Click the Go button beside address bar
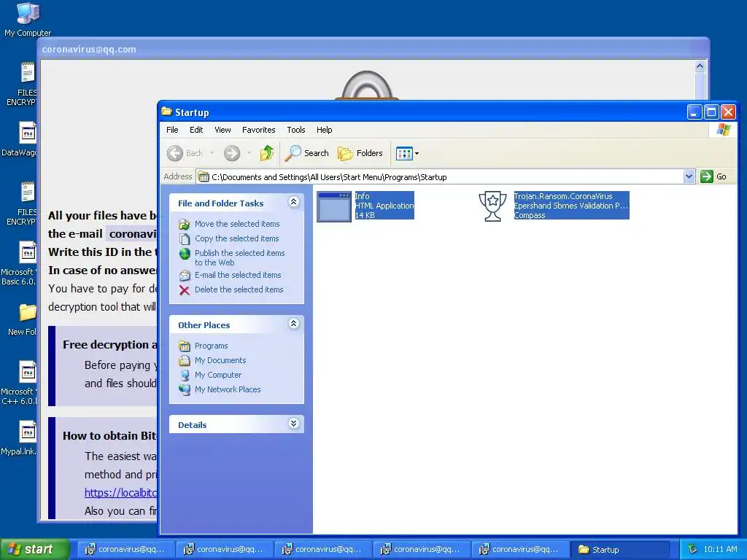 pyautogui.click(x=713, y=176)
